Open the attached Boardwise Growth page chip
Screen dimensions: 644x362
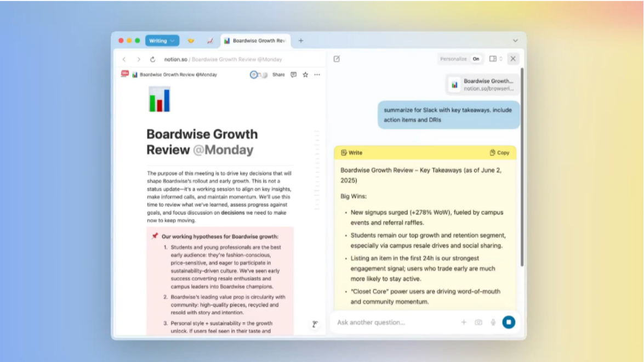pyautogui.click(x=483, y=84)
